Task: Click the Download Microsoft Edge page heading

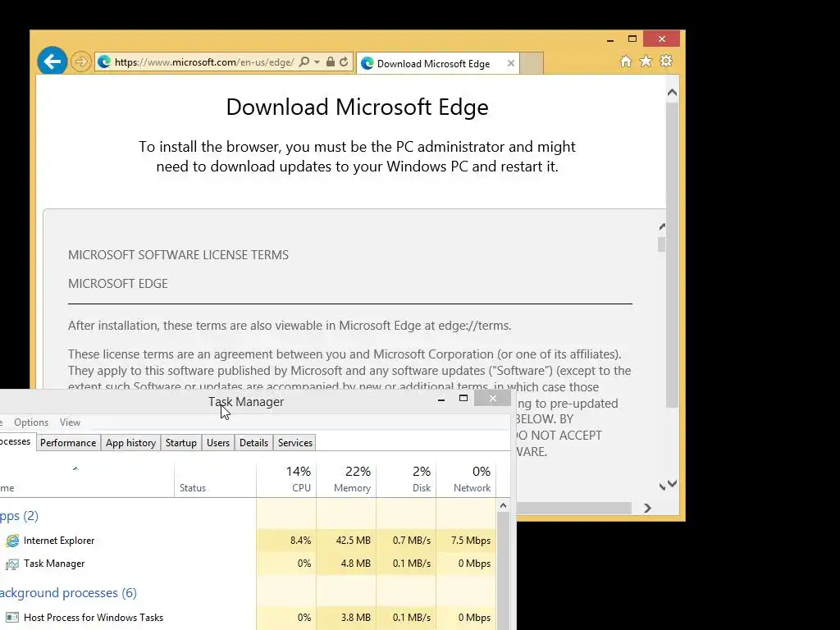Action: tap(358, 107)
